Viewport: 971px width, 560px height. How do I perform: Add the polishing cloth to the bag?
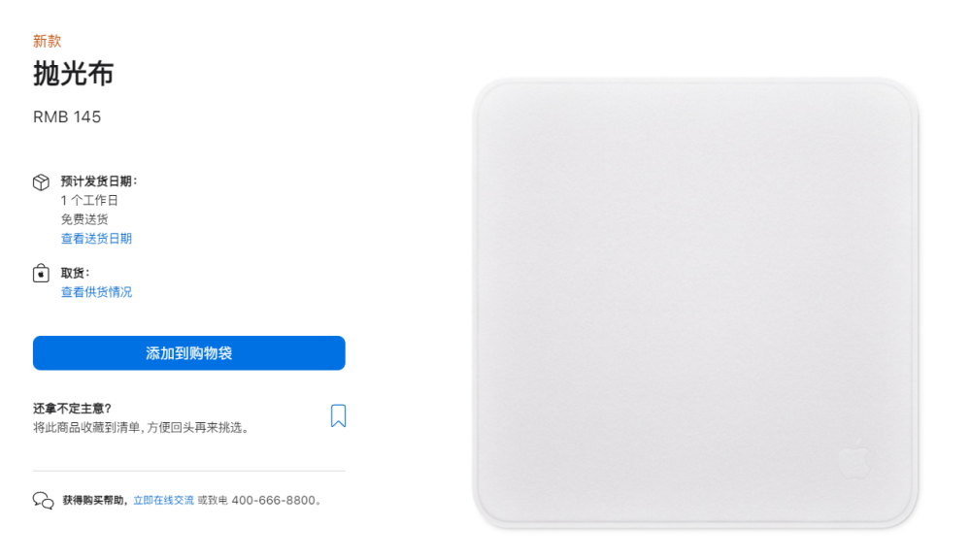(x=189, y=353)
